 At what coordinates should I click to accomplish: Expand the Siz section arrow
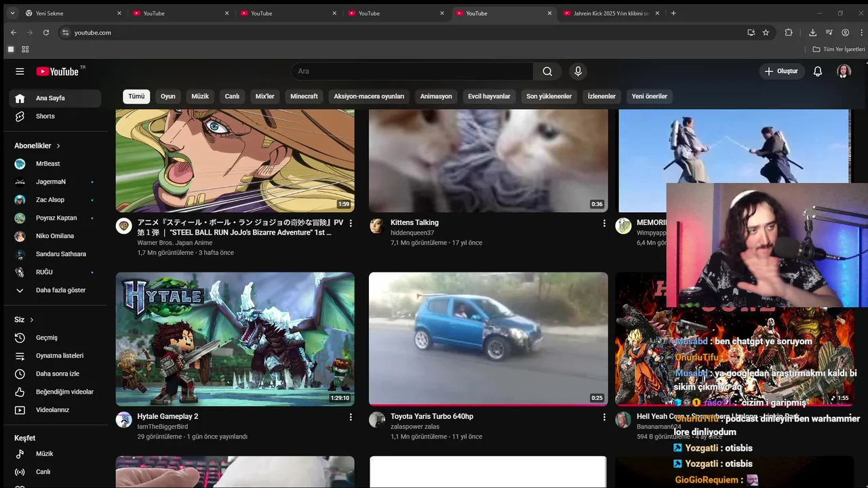(31, 320)
